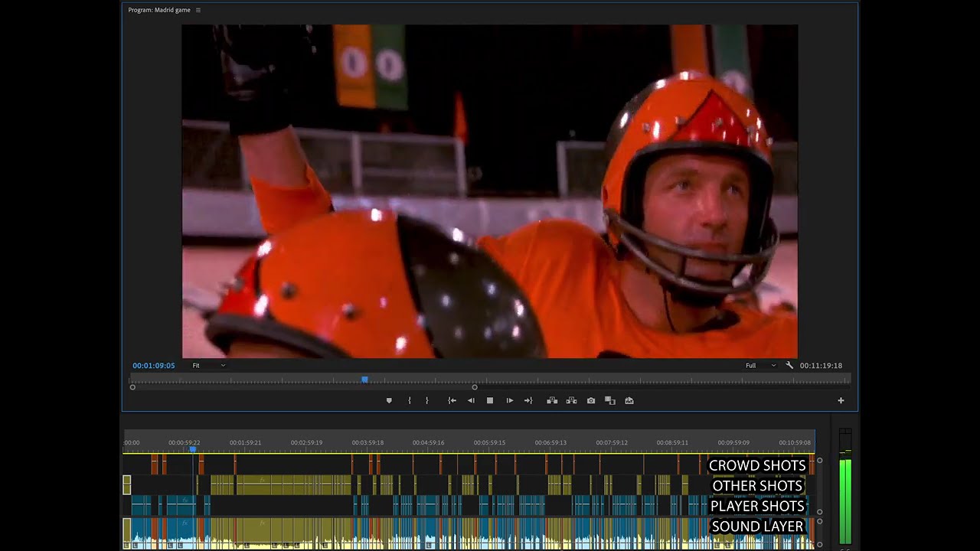Viewport: 980px width, 551px height.
Task: Click 00:01:59:21 on the timeline ruler
Action: pos(245,442)
